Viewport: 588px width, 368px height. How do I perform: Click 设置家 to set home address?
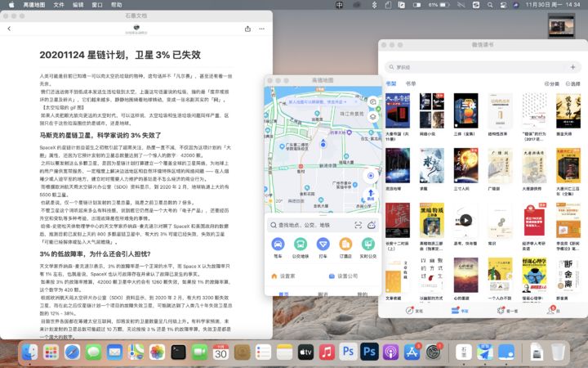[283, 276]
